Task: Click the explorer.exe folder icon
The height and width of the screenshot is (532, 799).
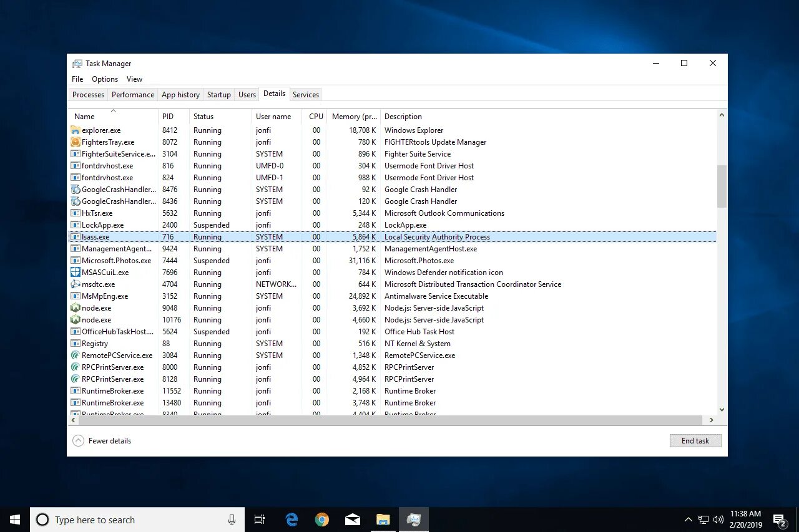Action: [x=76, y=130]
